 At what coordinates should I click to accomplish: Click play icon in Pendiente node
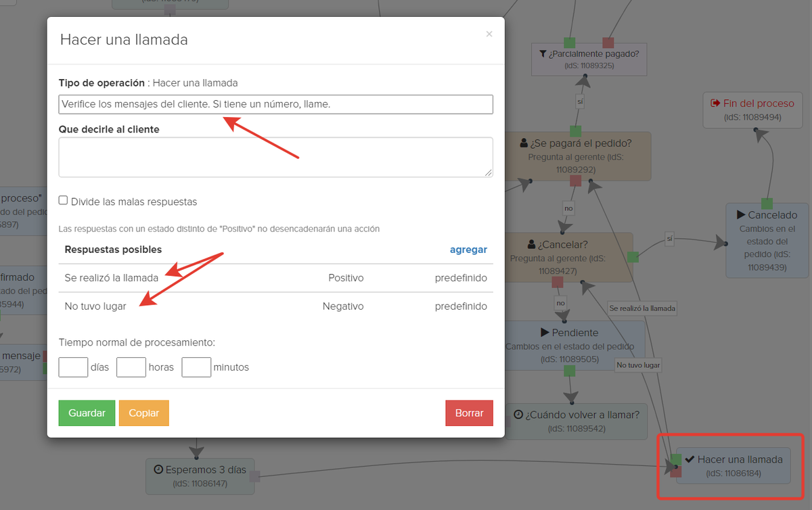coord(545,333)
